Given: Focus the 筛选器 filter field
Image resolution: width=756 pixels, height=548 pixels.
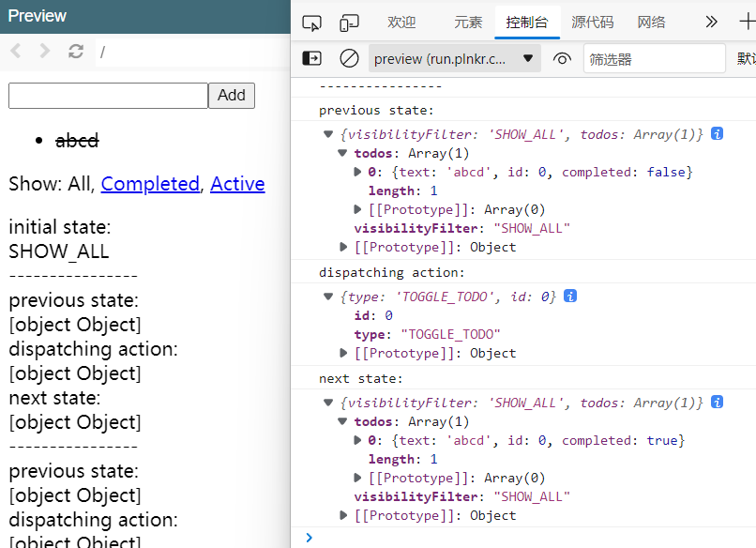Looking at the screenshot, I should tap(655, 59).
